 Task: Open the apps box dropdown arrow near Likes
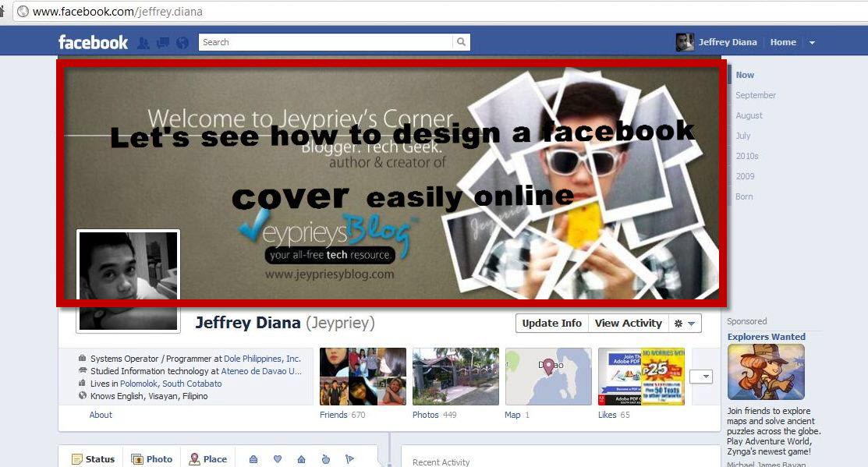tap(701, 376)
